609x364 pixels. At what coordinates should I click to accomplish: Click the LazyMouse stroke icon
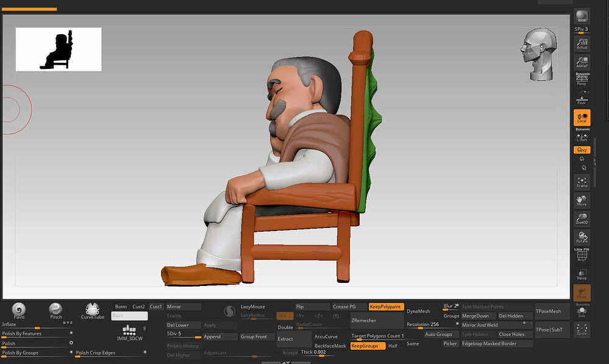(x=230, y=311)
